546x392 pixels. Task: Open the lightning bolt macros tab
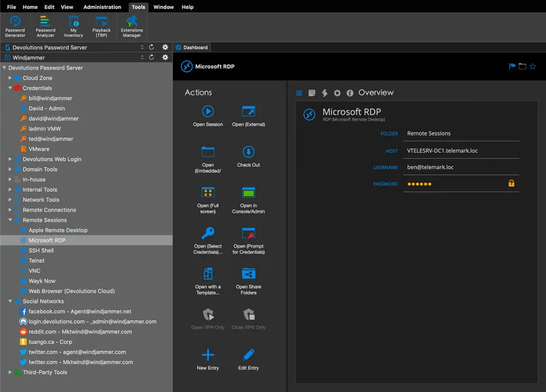pyautogui.click(x=325, y=93)
